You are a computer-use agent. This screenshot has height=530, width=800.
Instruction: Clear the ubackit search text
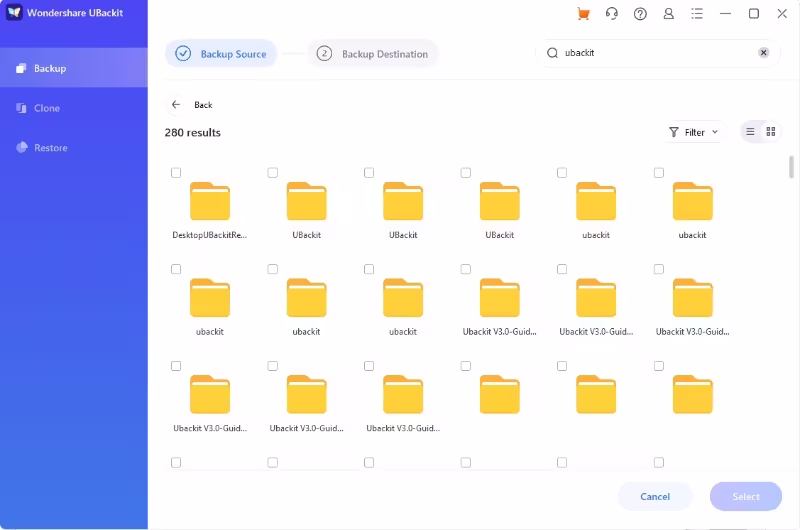click(x=763, y=53)
